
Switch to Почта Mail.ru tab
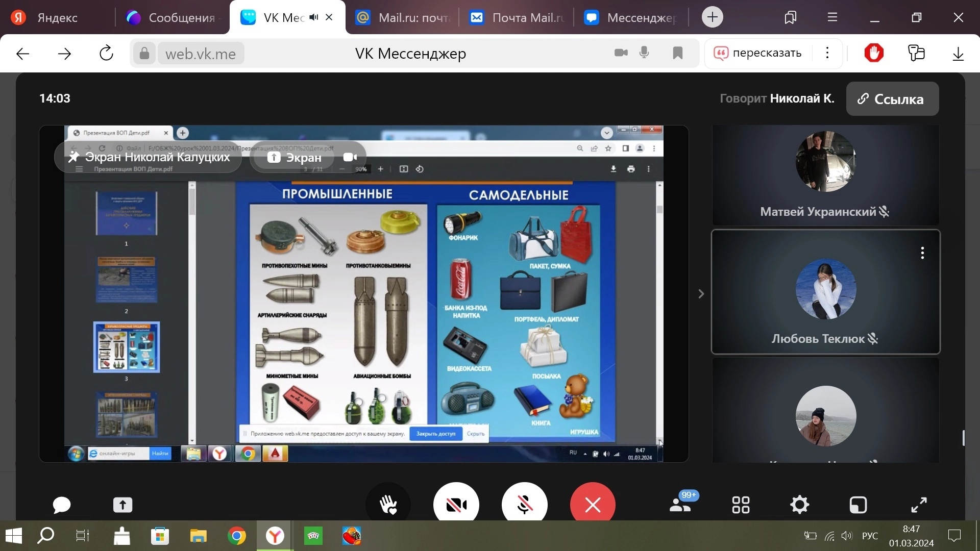(x=516, y=17)
